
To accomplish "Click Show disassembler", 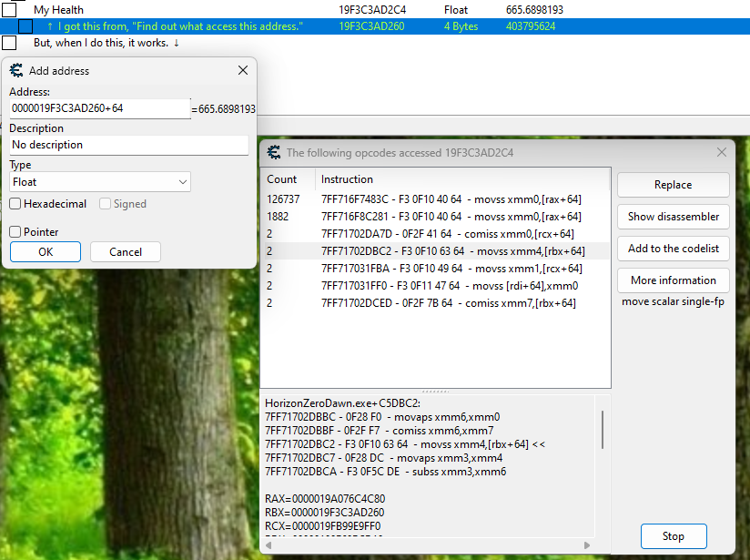I will point(673,217).
